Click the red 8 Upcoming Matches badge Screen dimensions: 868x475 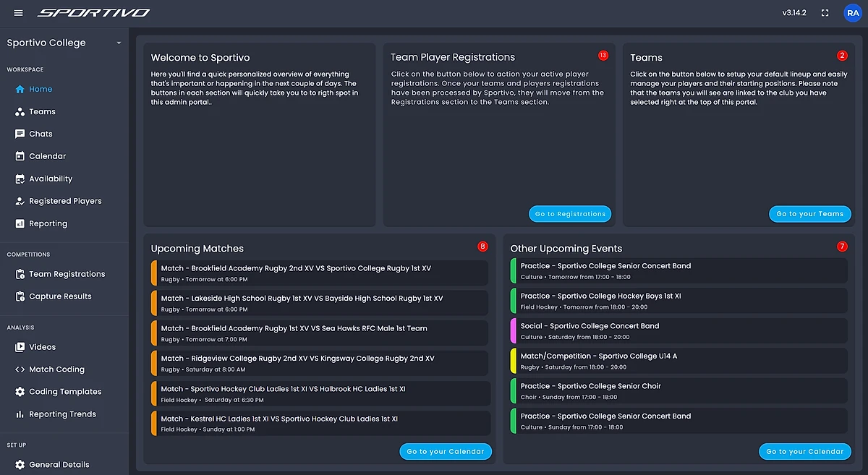click(483, 247)
